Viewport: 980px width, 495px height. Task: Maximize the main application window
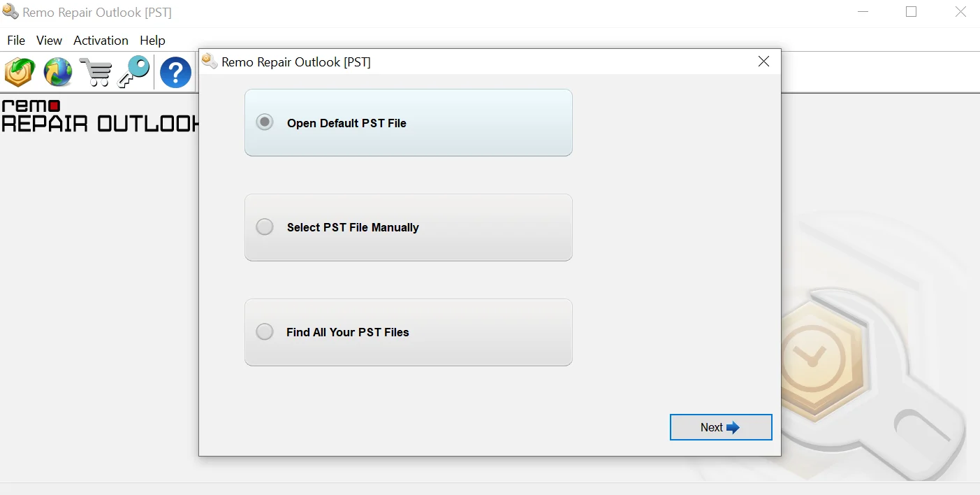[911, 12]
